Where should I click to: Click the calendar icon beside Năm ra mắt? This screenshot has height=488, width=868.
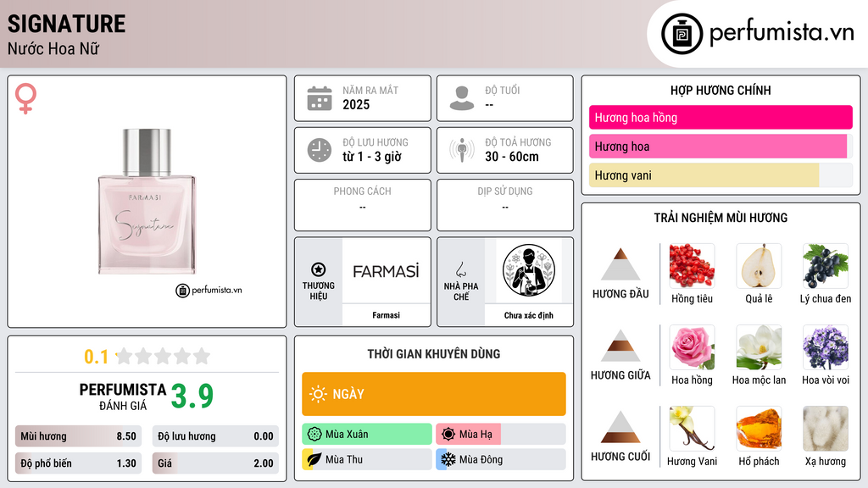coord(320,98)
